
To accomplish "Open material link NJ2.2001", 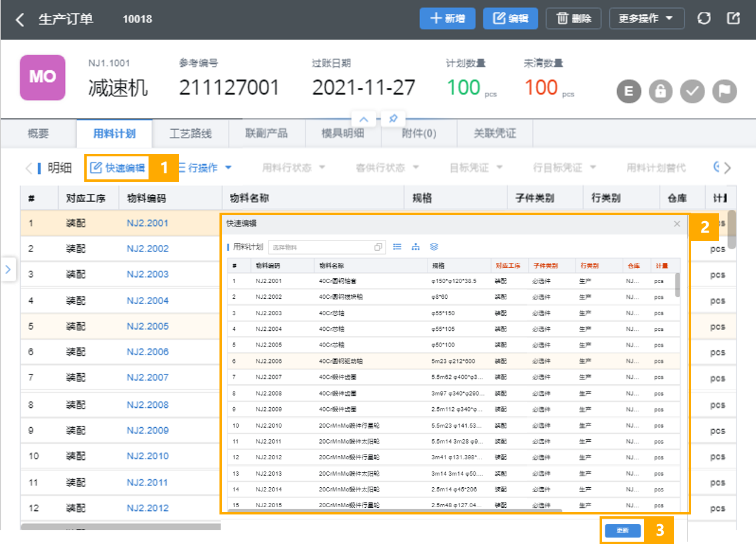I will pos(147,223).
